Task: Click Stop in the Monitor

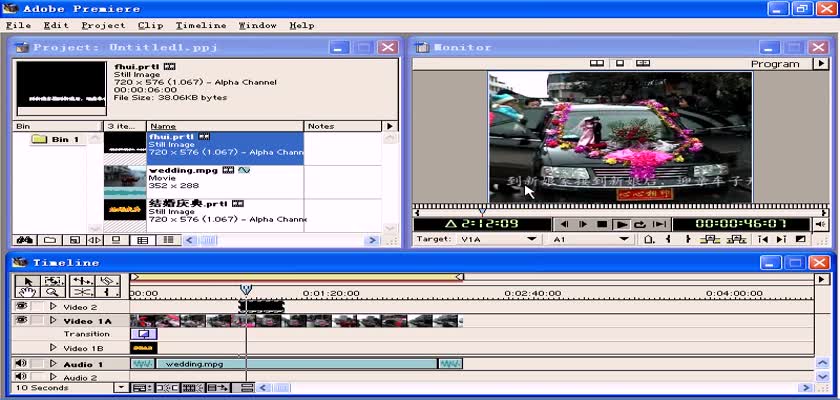Action: point(602,224)
